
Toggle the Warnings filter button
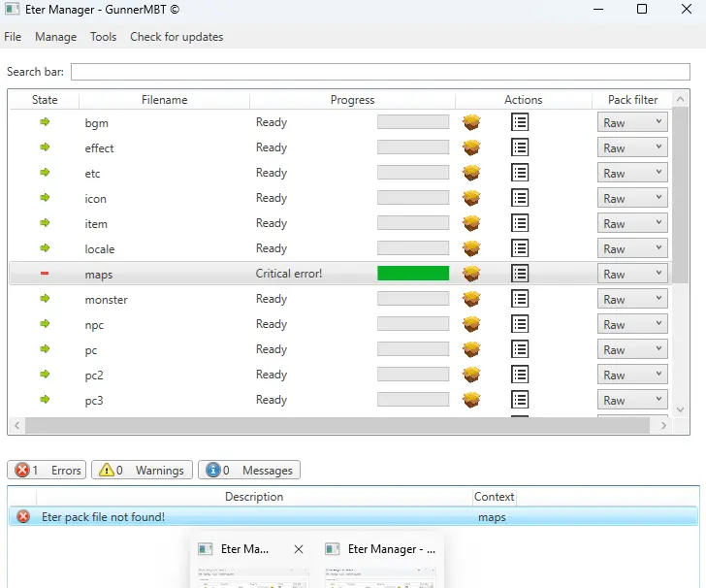(x=142, y=470)
